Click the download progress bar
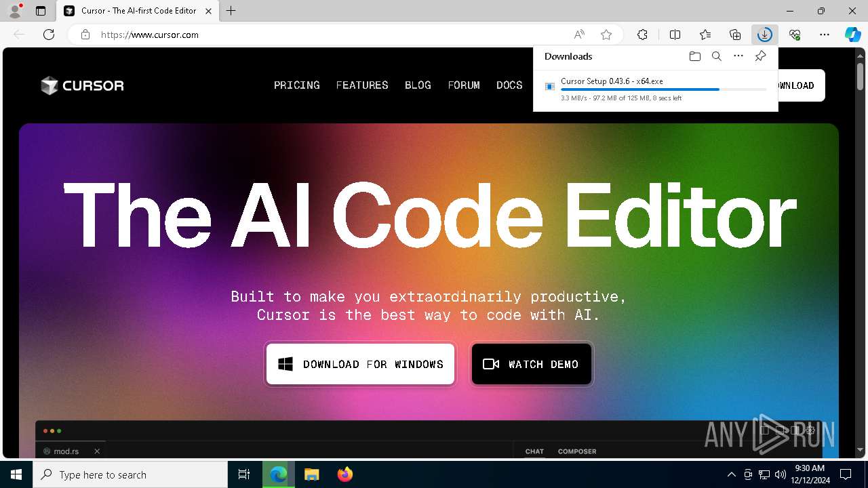Image resolution: width=868 pixels, height=488 pixels. 664,89
